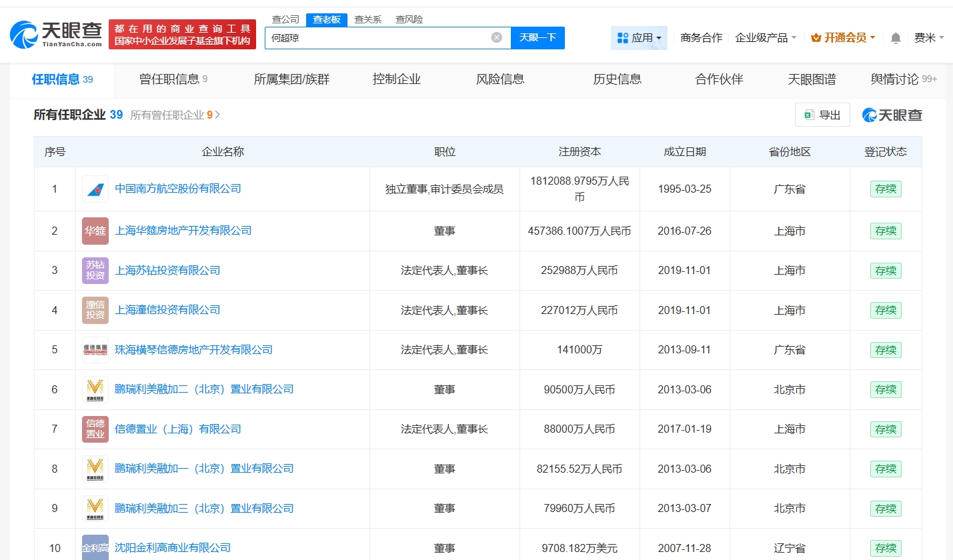Click the logo of 鹏瑞利美融加二 company

click(x=95, y=389)
